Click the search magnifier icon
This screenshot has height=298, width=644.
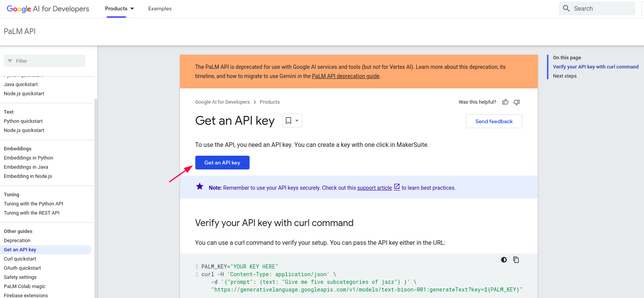(566, 8)
